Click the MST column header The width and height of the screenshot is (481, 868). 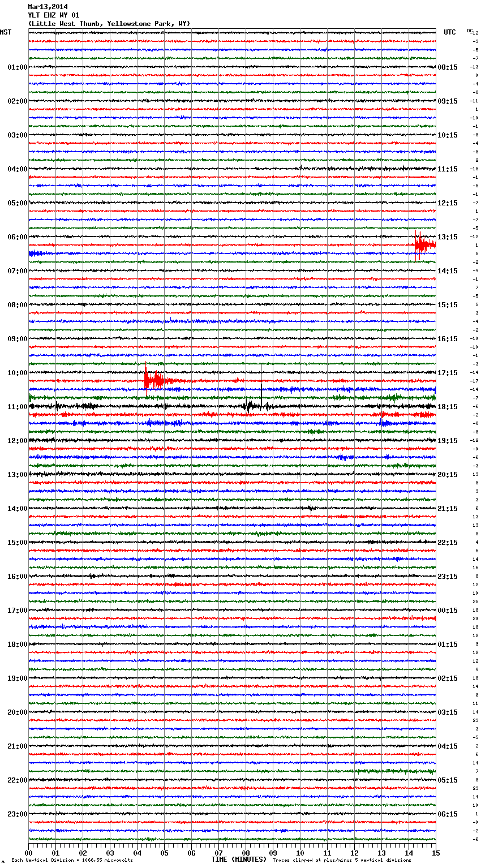[x=6, y=32]
